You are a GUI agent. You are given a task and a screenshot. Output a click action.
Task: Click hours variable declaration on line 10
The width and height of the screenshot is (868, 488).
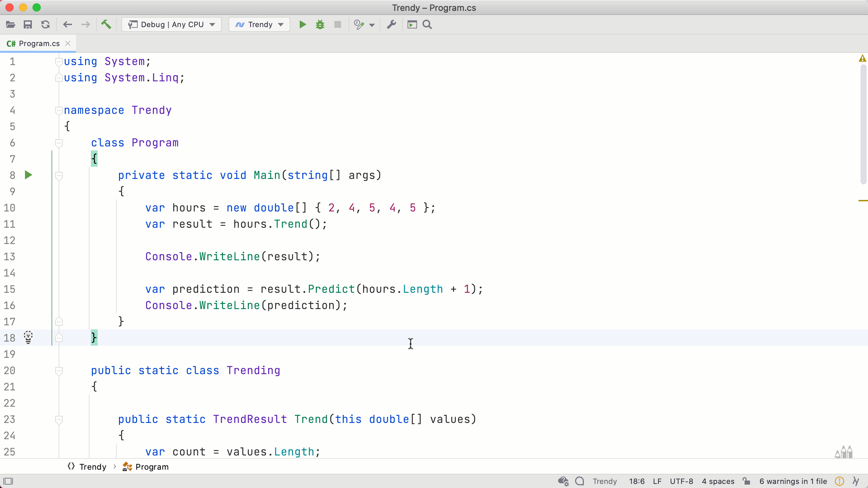[189, 208]
